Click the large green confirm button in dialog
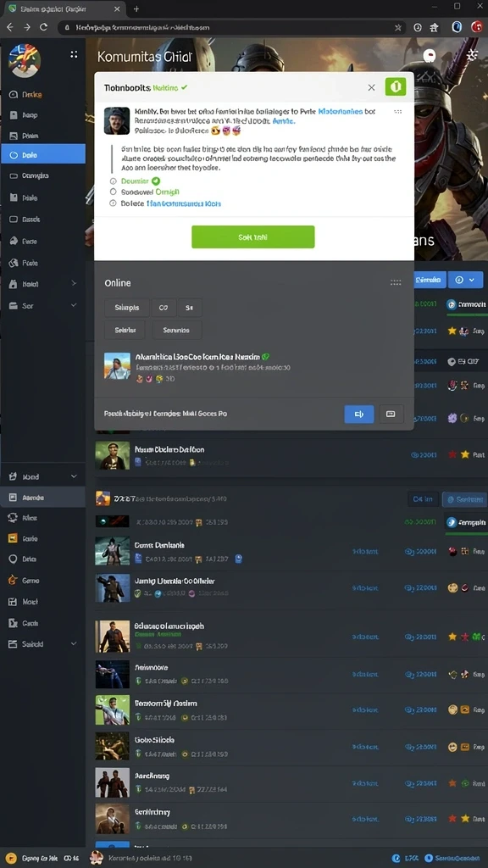Viewport: 488px width, 868px height. (252, 236)
